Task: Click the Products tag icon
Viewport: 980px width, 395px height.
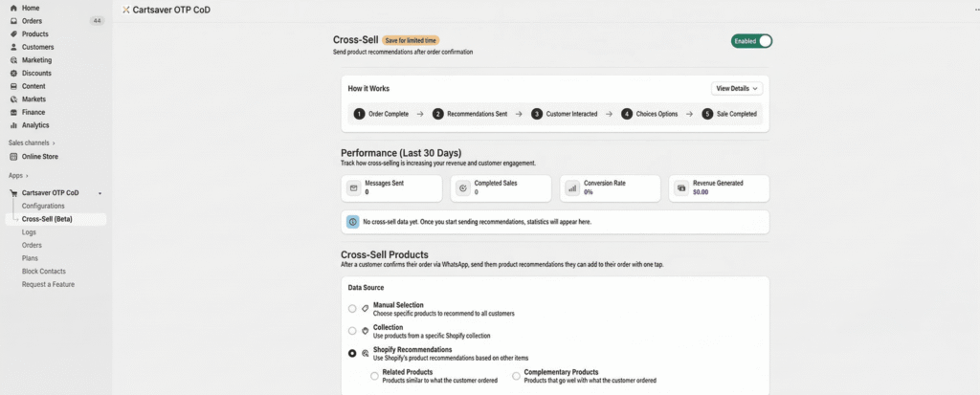Action: [13, 33]
